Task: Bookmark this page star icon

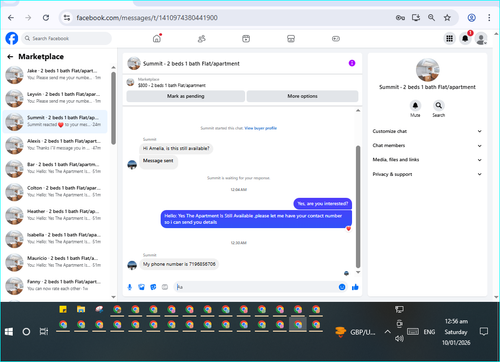Action: (x=447, y=18)
